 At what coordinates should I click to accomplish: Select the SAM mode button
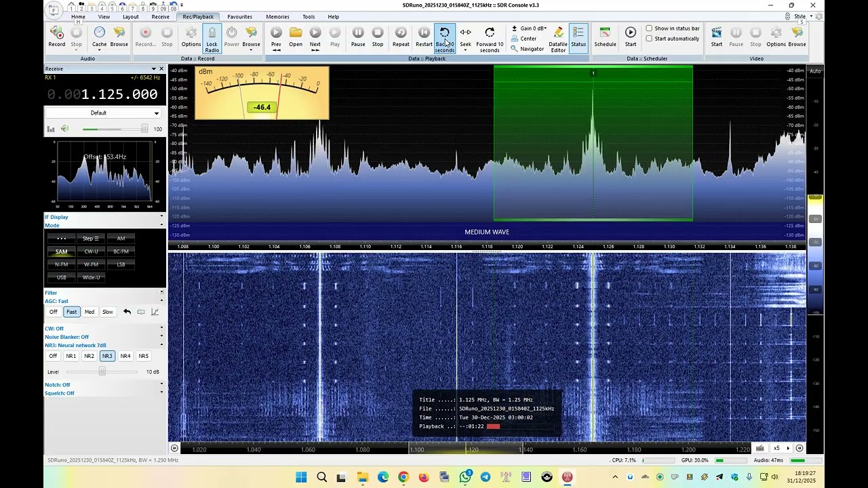pos(62,251)
